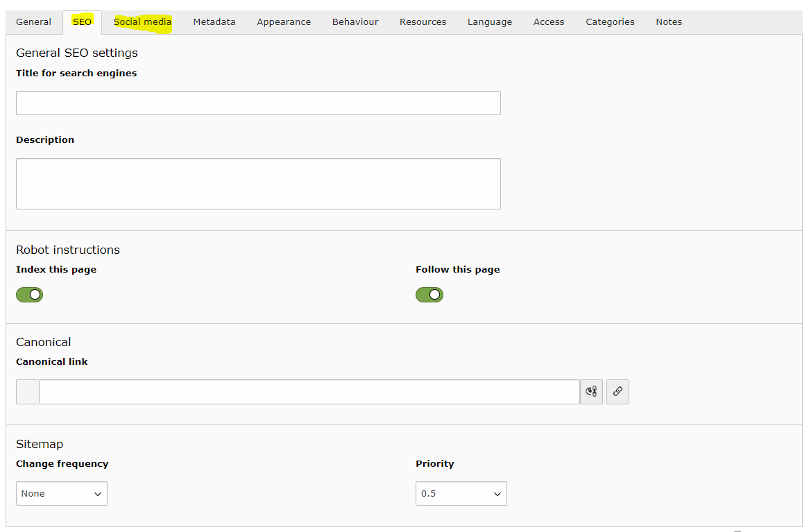Click the empty box before Canonical link field
This screenshot has width=809, height=532.
(x=28, y=392)
